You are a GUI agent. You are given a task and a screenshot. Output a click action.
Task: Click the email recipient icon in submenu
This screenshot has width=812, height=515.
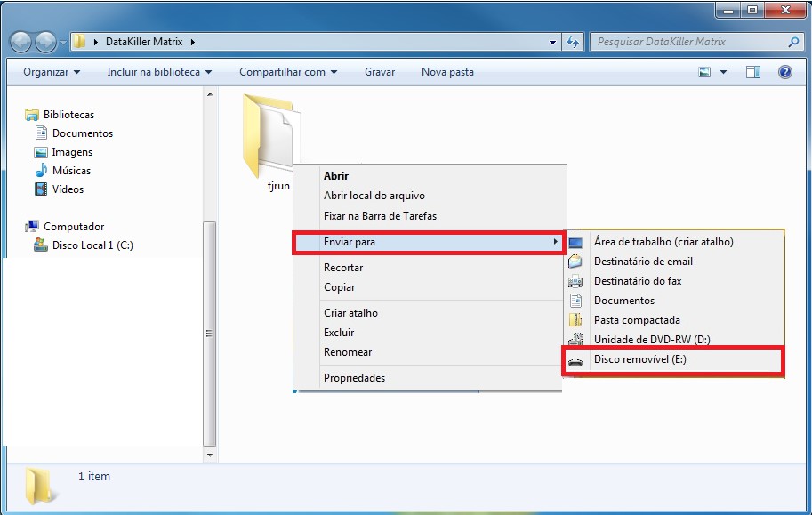[575, 262]
